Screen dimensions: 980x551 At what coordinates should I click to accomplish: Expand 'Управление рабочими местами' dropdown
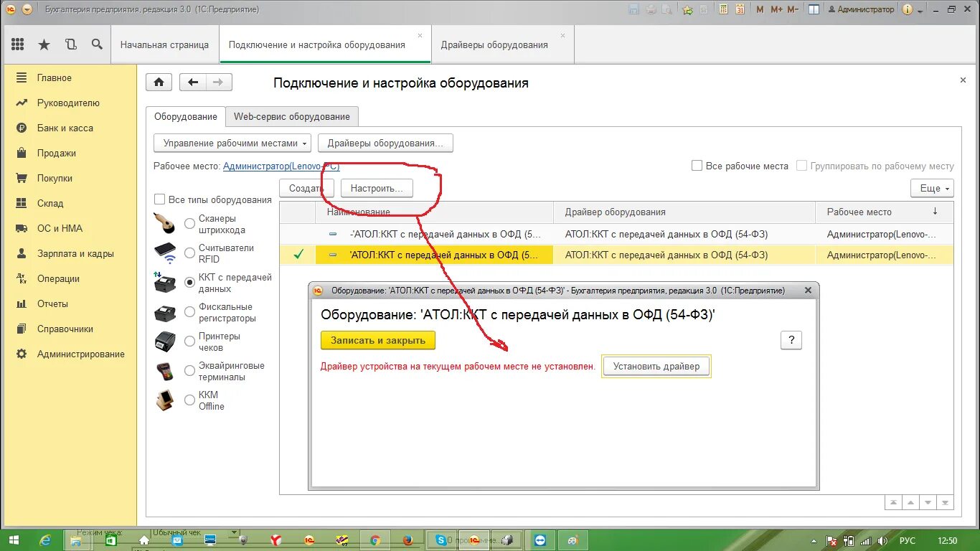click(x=232, y=143)
